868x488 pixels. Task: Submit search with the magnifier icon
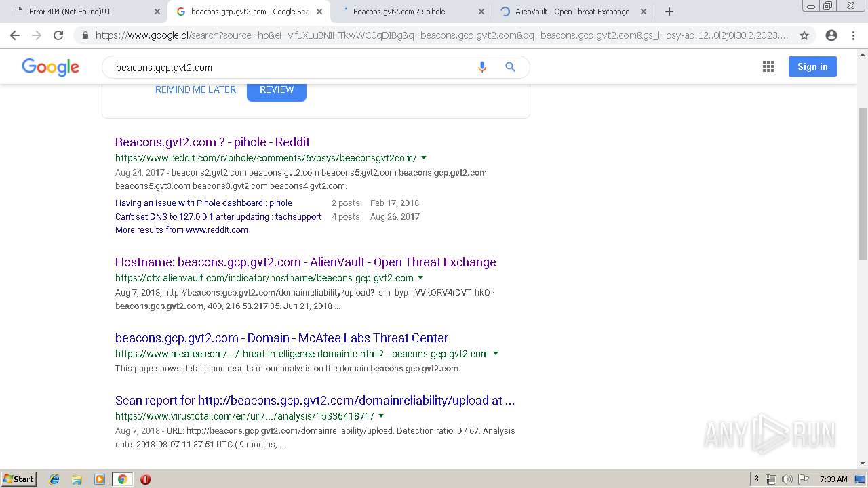point(511,67)
